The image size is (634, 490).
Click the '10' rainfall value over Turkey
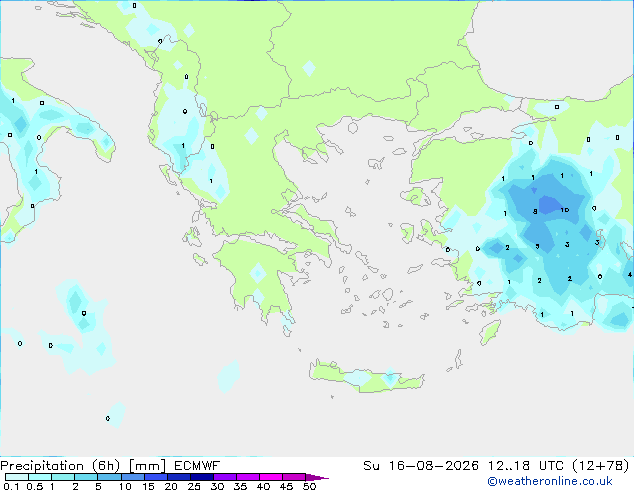click(565, 210)
